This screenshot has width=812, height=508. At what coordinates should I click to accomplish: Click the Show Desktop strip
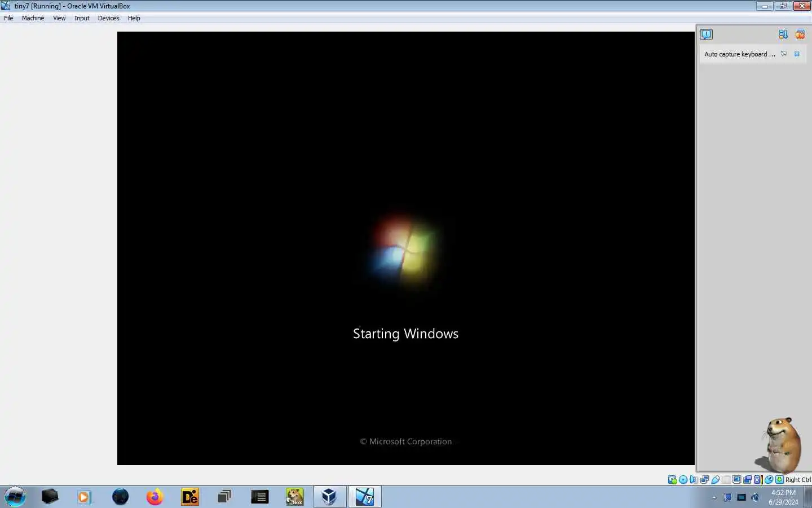click(x=809, y=497)
